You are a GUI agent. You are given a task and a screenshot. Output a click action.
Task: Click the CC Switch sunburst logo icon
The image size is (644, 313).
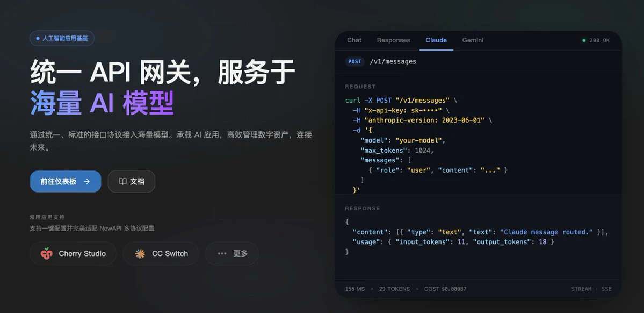pyautogui.click(x=140, y=254)
